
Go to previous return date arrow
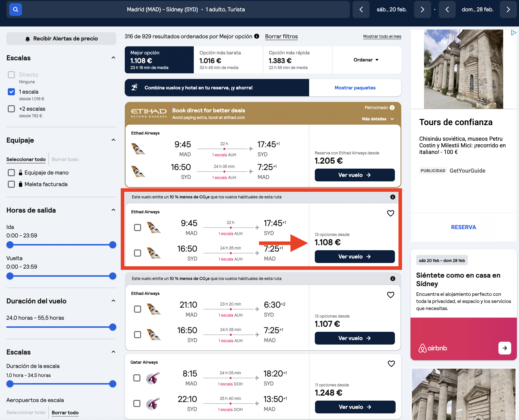447,9
